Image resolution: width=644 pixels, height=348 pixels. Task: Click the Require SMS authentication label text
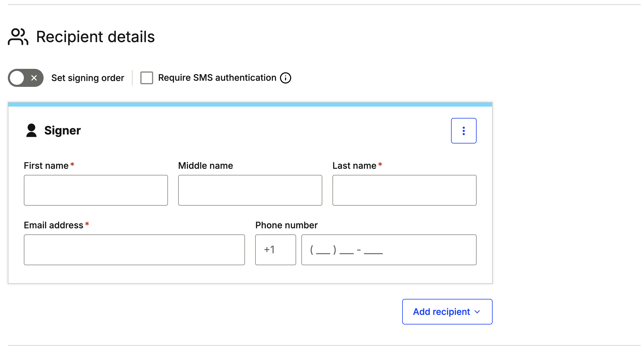(x=217, y=78)
